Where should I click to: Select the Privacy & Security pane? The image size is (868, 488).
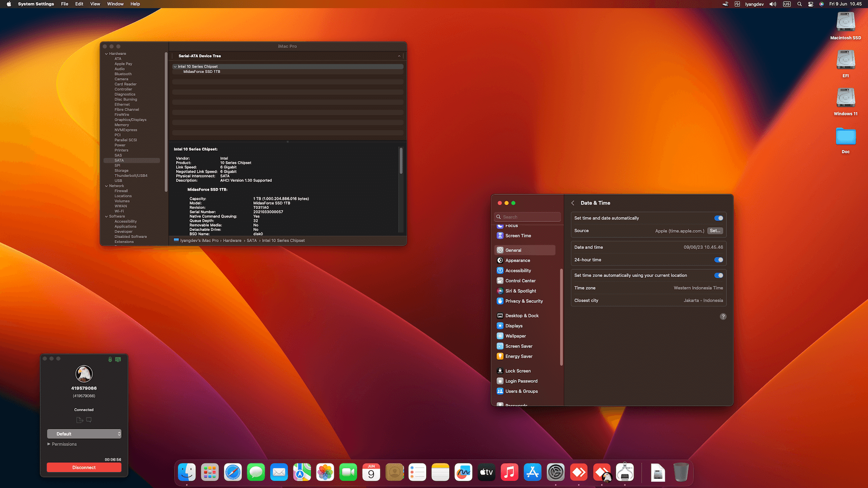[x=524, y=301]
